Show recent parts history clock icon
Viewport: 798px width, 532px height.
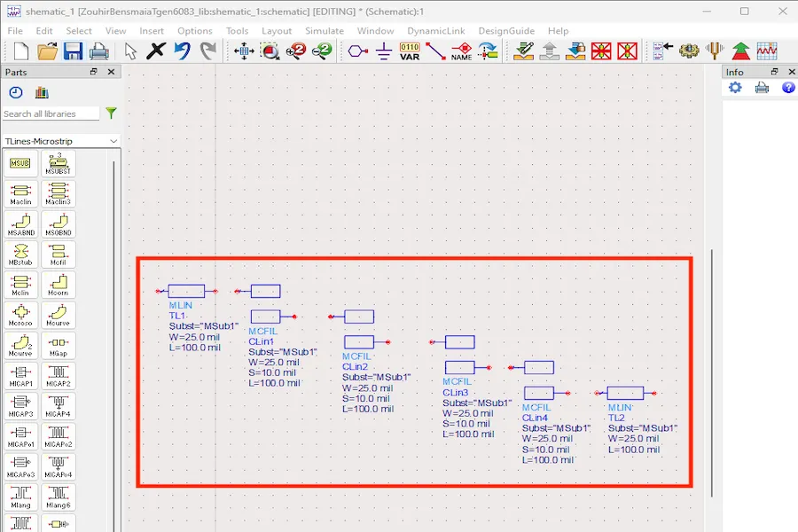(x=16, y=92)
